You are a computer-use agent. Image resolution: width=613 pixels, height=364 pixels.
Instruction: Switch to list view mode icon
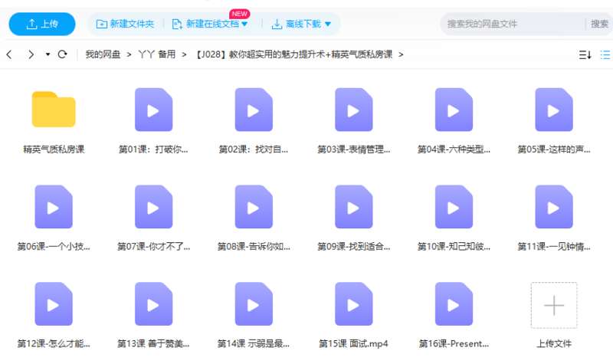click(605, 54)
